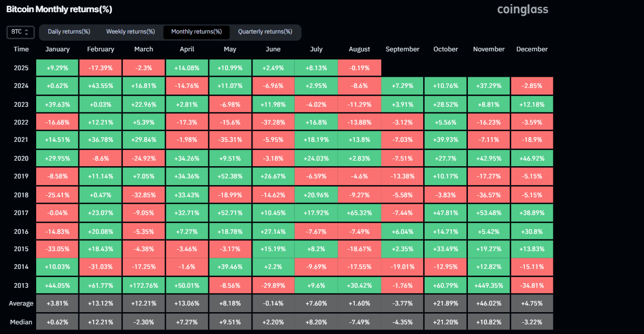Click the 2025 row label
Screen dimensions: 644x334
point(21,67)
